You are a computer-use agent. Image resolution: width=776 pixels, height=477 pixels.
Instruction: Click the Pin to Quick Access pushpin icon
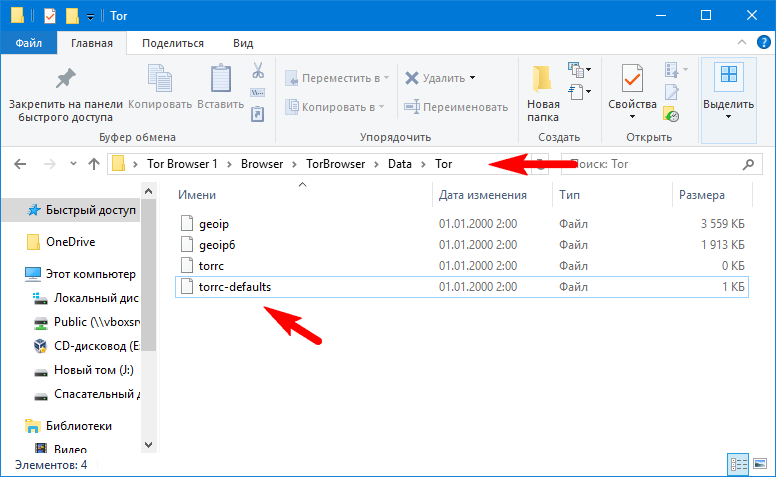click(65, 78)
